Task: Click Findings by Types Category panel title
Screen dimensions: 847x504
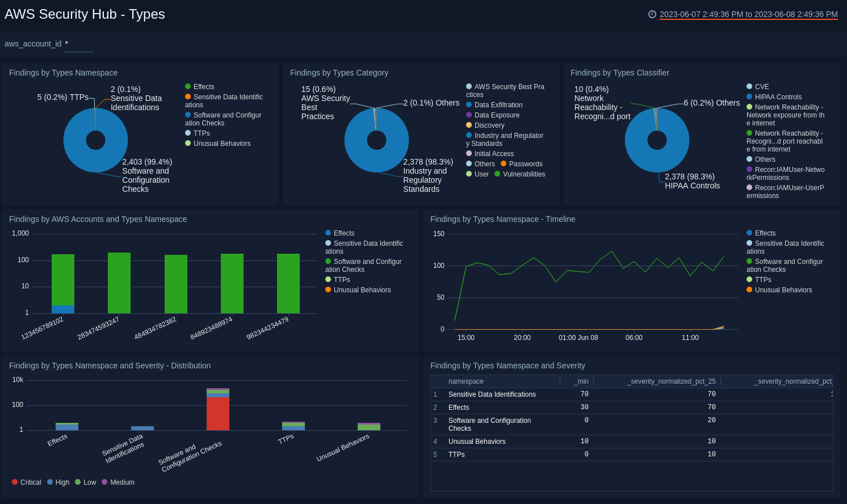Action: pos(339,73)
